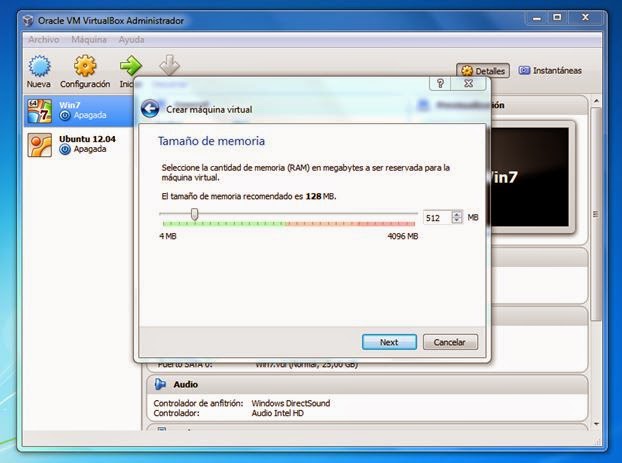622x463 pixels.
Task: Click the Next button
Action: pos(389,342)
